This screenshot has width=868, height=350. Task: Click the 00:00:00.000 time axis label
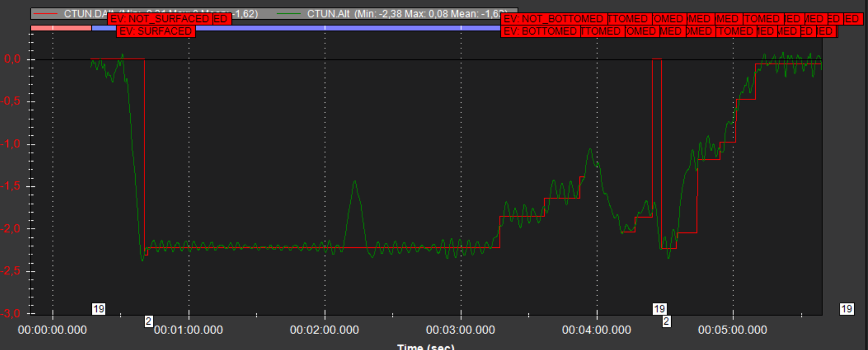(x=52, y=330)
